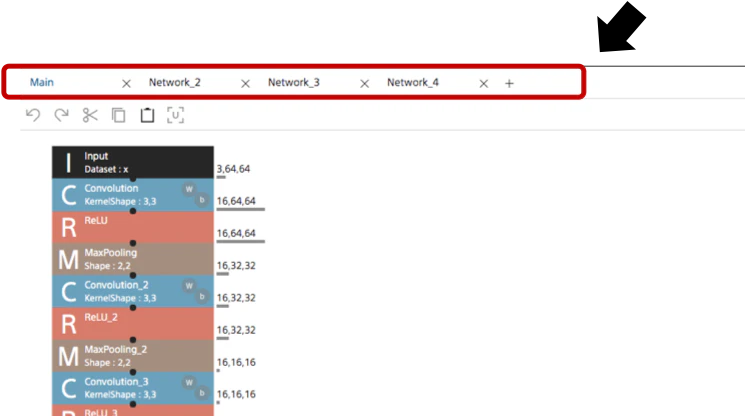
Task: Click the W weight badge on Convolution_3
Action: 189,382
